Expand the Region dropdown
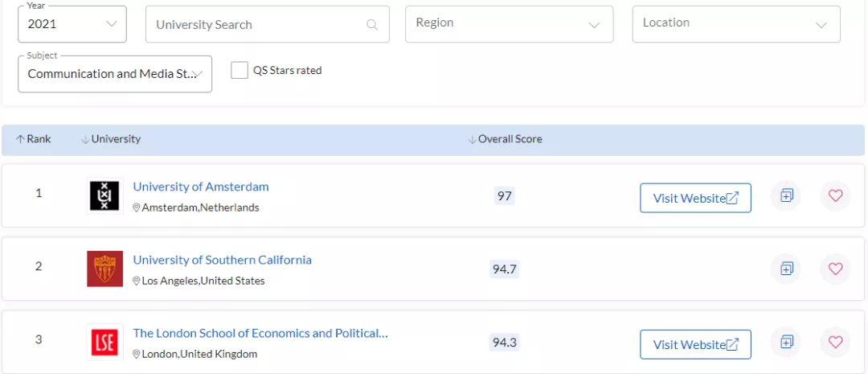The width and height of the screenshot is (868, 374). (509, 24)
